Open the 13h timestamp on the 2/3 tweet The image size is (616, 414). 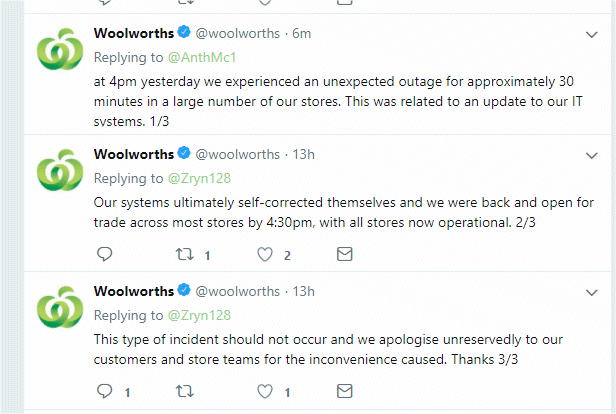pyautogui.click(x=304, y=153)
